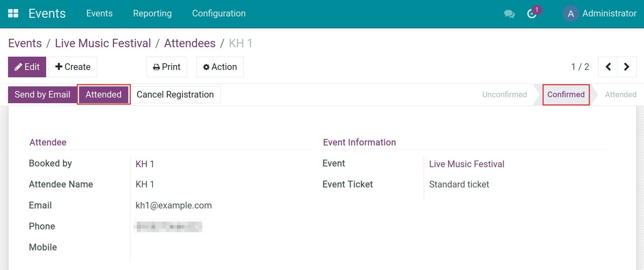Click Cancel Registration button

175,94
